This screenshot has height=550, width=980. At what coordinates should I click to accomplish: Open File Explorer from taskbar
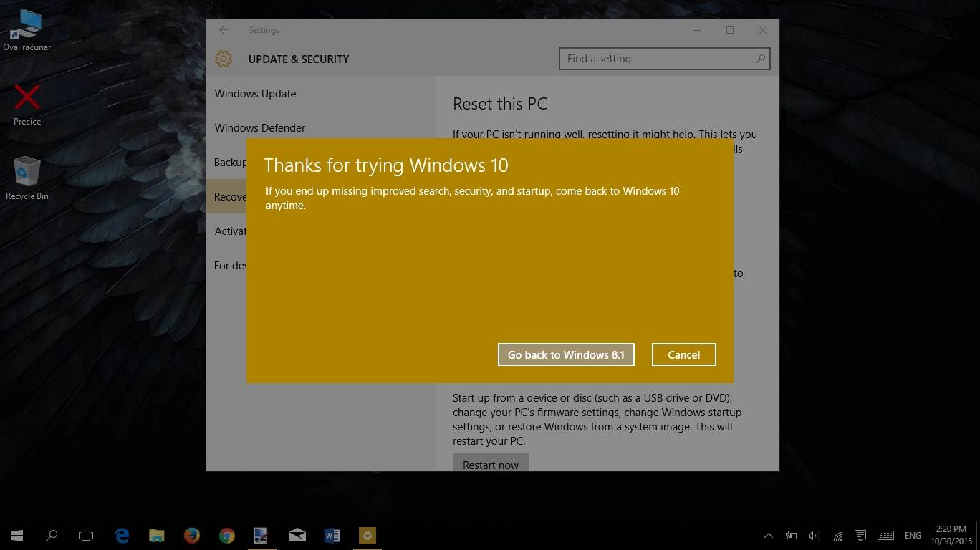156,535
